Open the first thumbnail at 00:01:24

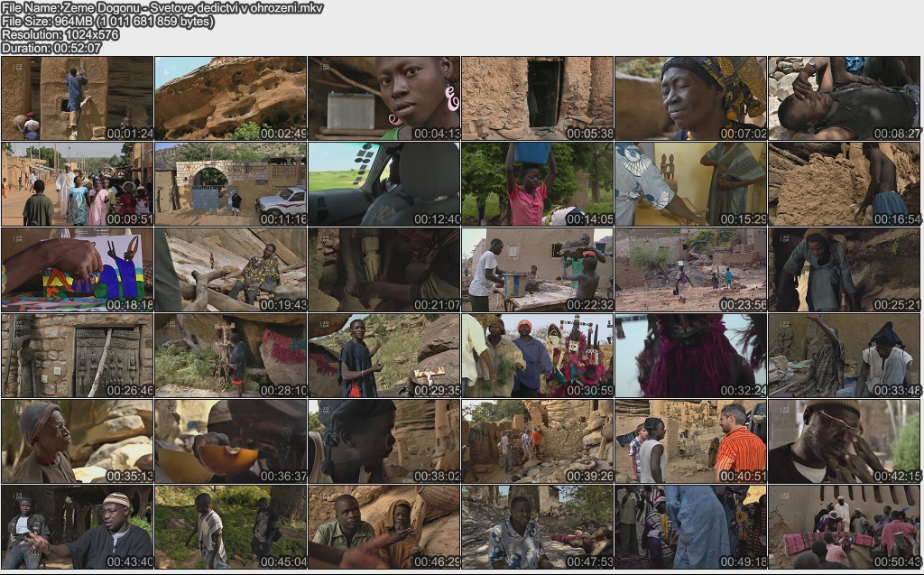(x=78, y=98)
